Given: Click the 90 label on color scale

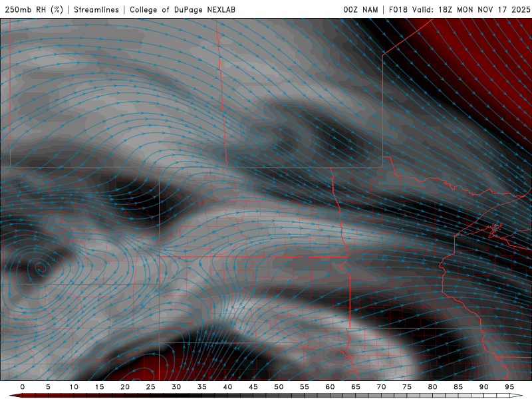Looking at the screenshot, I should coord(483,387).
